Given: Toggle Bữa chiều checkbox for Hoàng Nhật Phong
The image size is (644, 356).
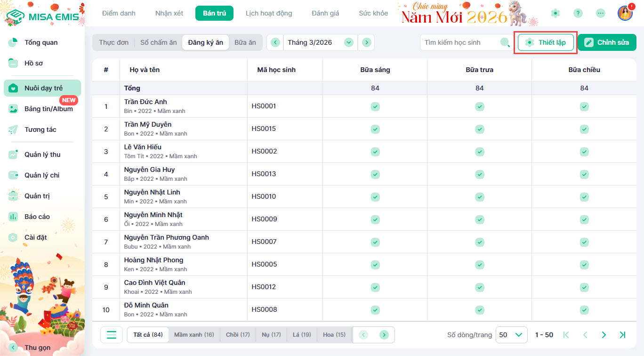Looking at the screenshot, I should click(x=584, y=265).
